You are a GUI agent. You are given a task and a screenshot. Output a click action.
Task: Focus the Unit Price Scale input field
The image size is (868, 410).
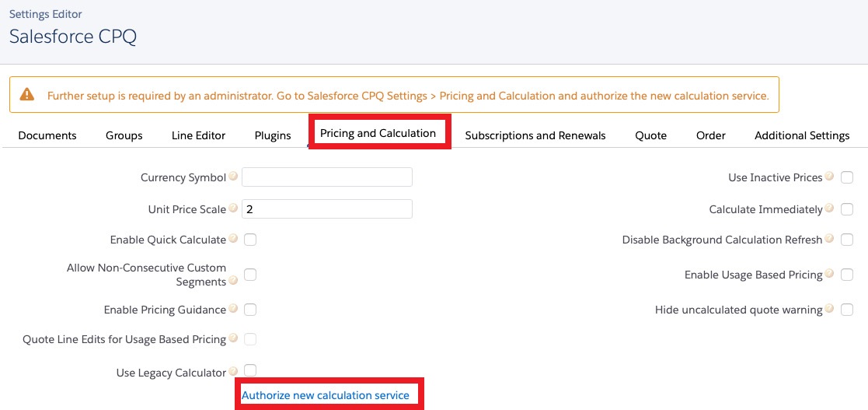point(326,209)
